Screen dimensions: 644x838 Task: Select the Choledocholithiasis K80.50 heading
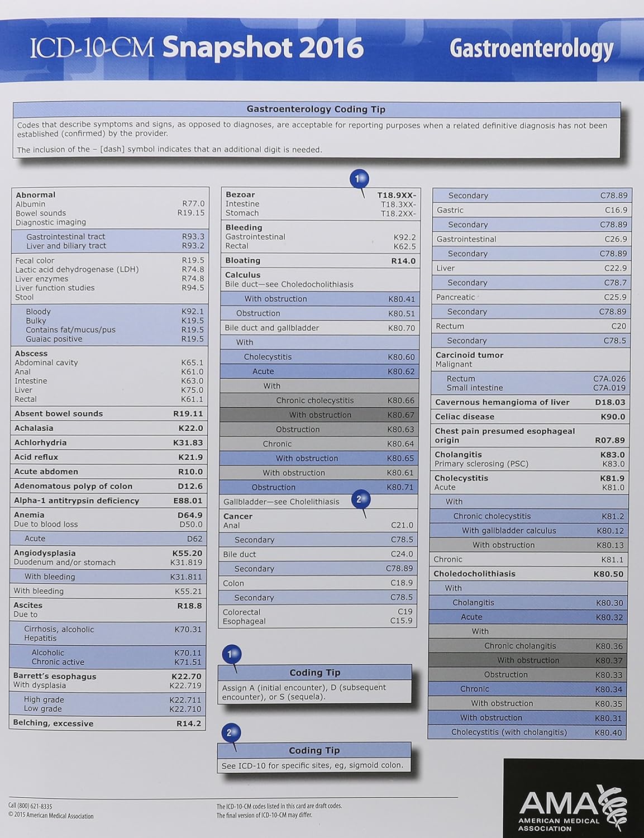(528, 573)
